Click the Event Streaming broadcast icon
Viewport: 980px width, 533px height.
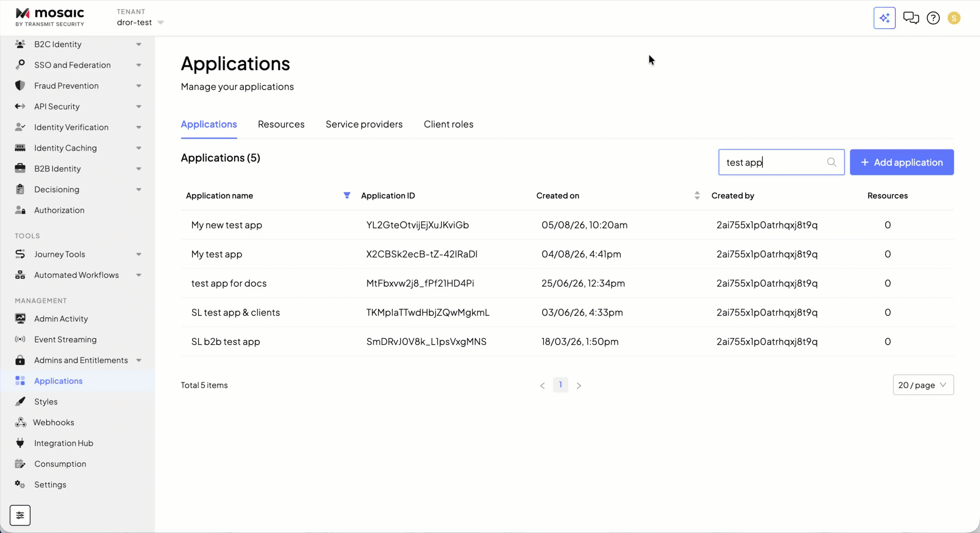20,339
